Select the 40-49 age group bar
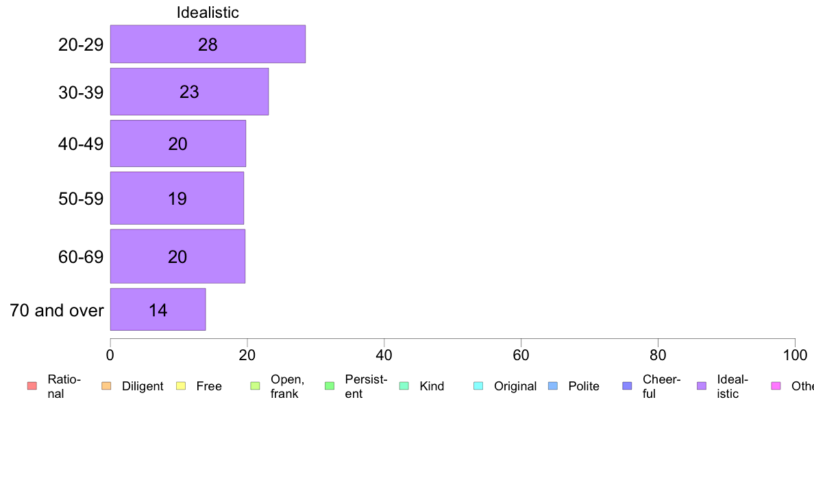 (178, 143)
